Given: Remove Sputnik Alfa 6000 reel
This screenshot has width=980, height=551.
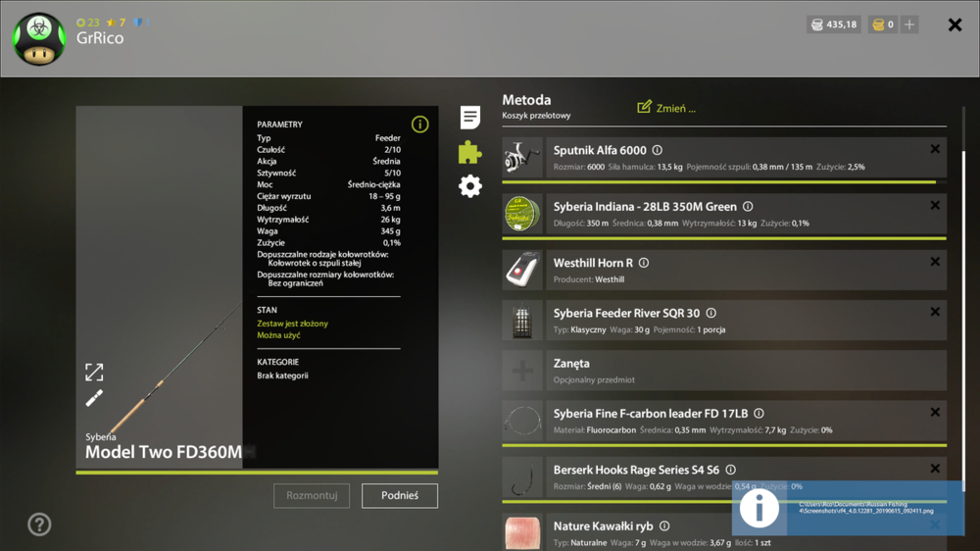Looking at the screenshot, I should 935,149.
